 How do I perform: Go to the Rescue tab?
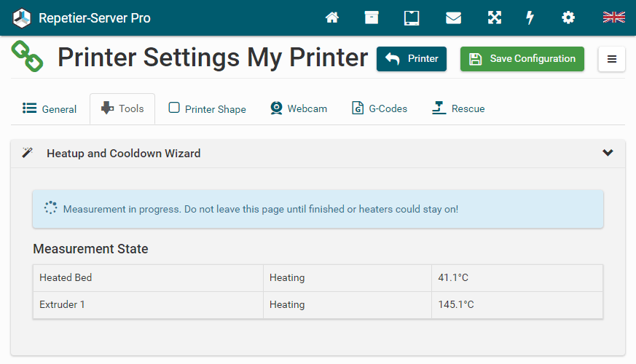(458, 108)
